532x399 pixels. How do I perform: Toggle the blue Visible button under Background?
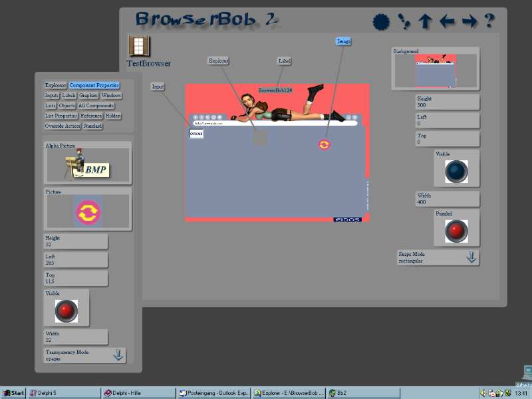[x=456, y=172]
